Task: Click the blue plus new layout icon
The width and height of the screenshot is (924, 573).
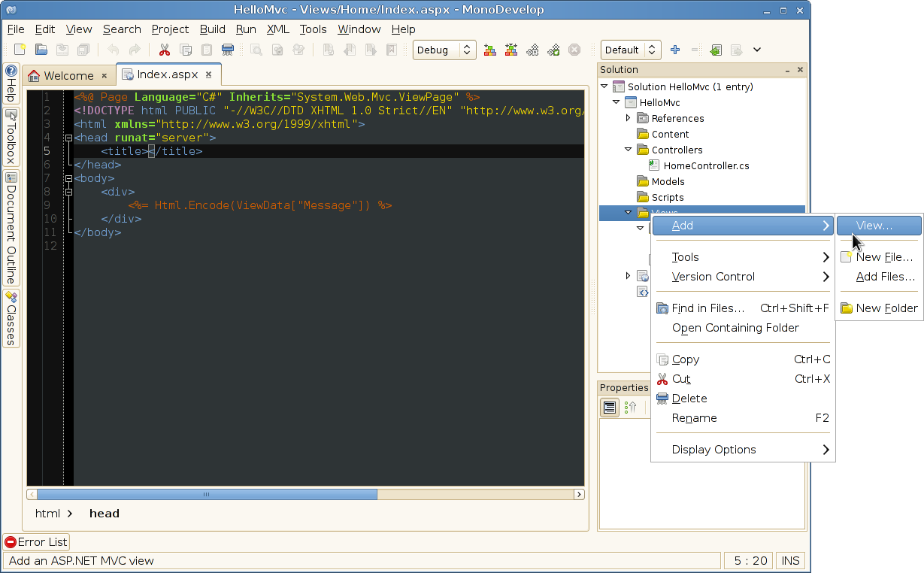Action: coord(675,50)
